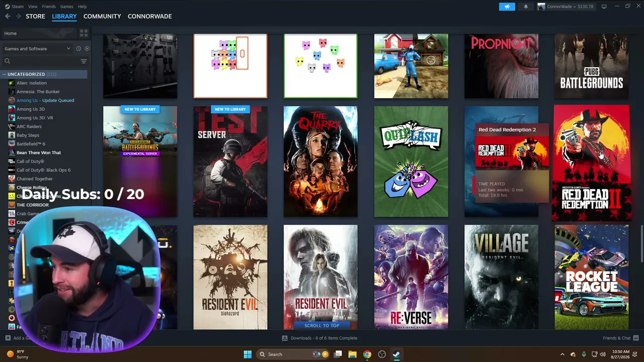This screenshot has width=644, height=362.
Task: Go back with the back arrow
Action: 8,16
